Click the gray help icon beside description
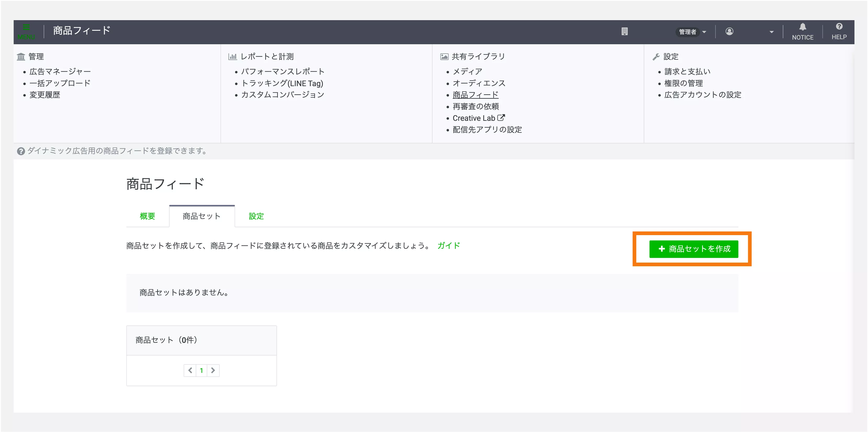The width and height of the screenshot is (868, 432). 21,151
